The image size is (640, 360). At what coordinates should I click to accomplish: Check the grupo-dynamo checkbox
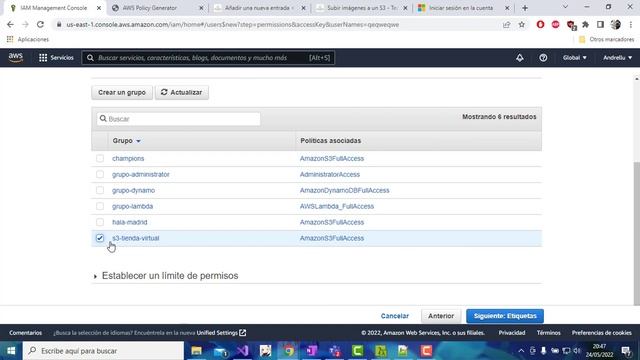(x=100, y=190)
